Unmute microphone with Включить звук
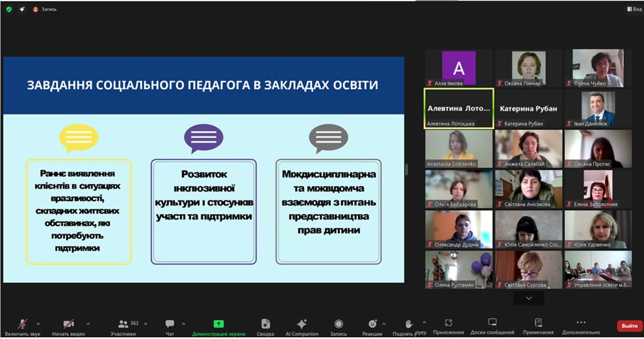The height and width of the screenshot is (339, 644). coord(23,325)
